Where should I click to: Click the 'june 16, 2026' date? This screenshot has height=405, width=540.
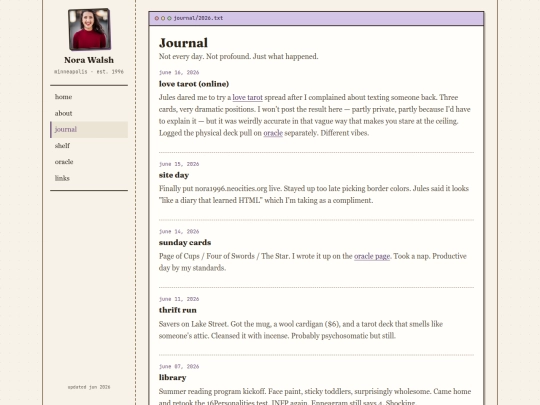(x=179, y=72)
